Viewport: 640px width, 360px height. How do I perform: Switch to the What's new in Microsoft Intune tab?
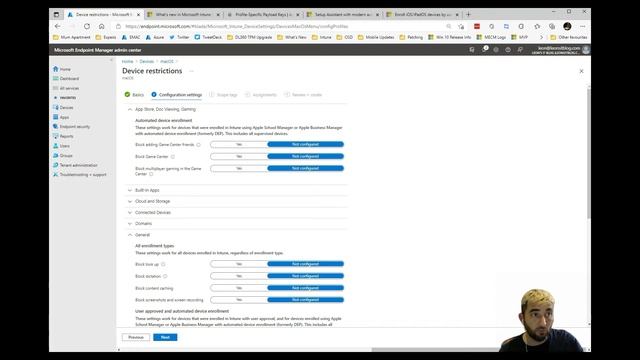pyautogui.click(x=183, y=14)
